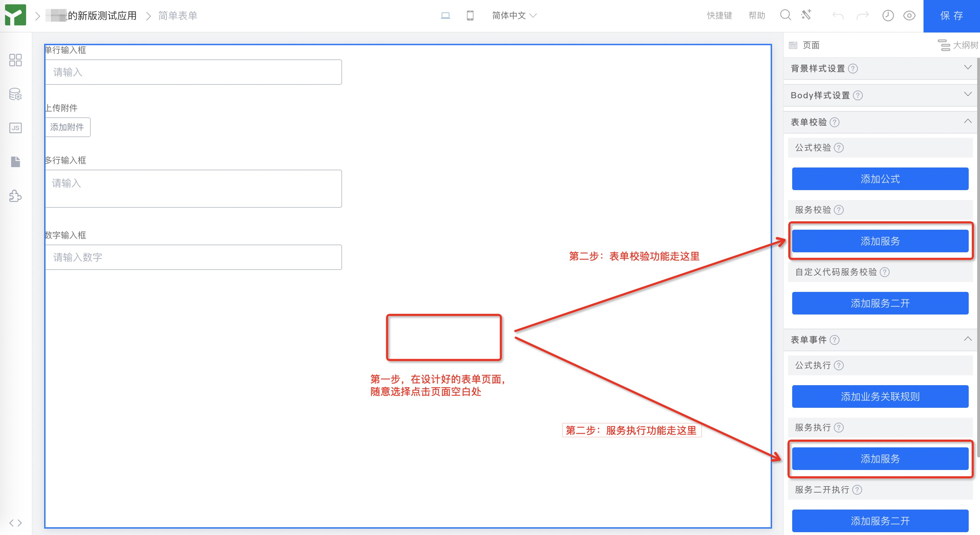Switch to the 大纲树 tab
The width and height of the screenshot is (980, 535).
click(958, 45)
